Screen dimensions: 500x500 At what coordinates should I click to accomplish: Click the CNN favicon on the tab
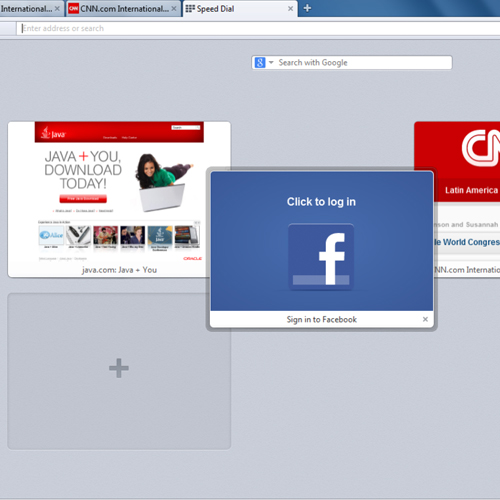[x=73, y=9]
